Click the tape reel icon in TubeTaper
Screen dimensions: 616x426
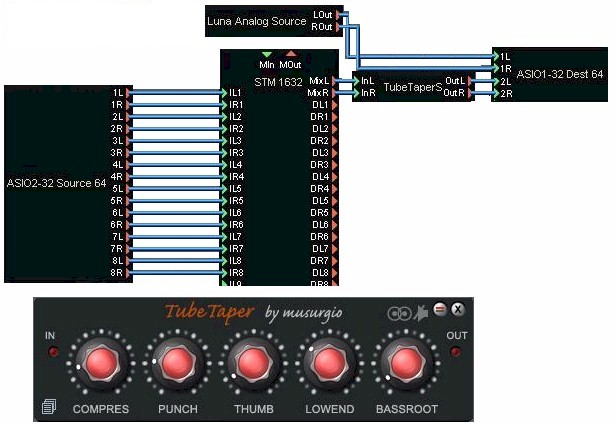pyautogui.click(x=399, y=314)
